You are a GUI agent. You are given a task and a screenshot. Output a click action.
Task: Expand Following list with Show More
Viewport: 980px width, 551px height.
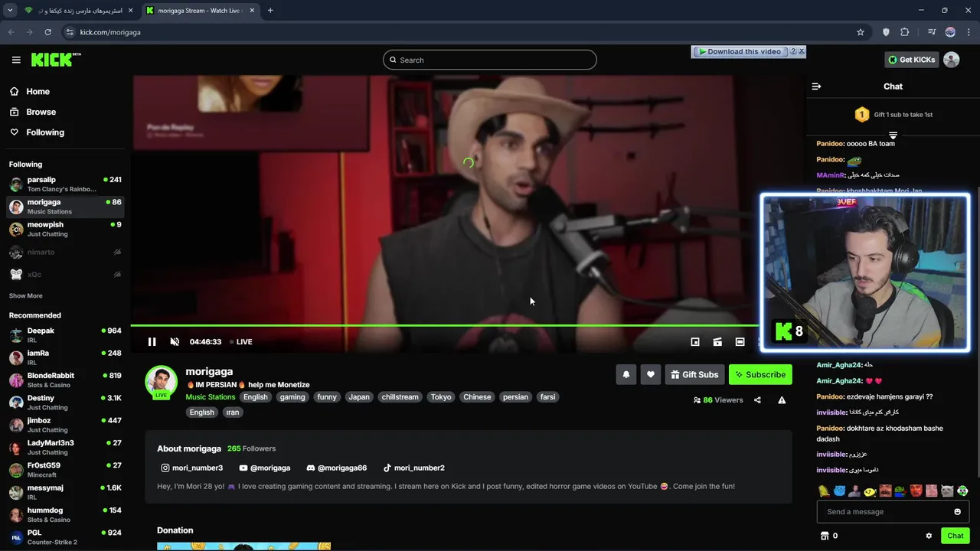click(26, 295)
